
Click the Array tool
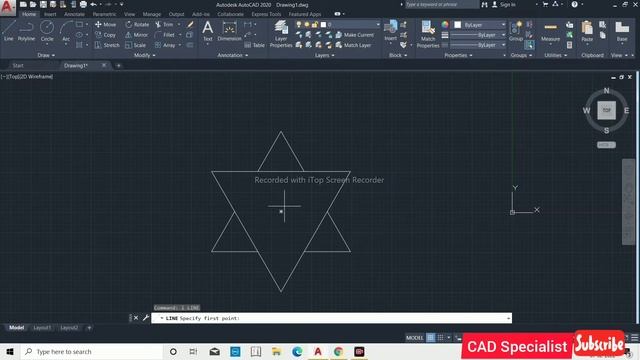(165, 45)
